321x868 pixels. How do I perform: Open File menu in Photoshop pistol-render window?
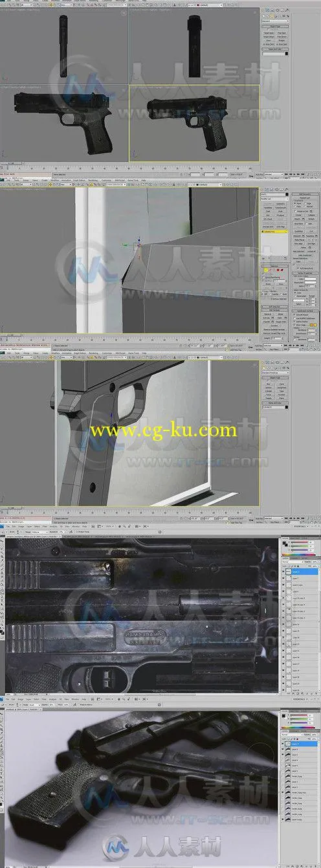(x=7, y=698)
